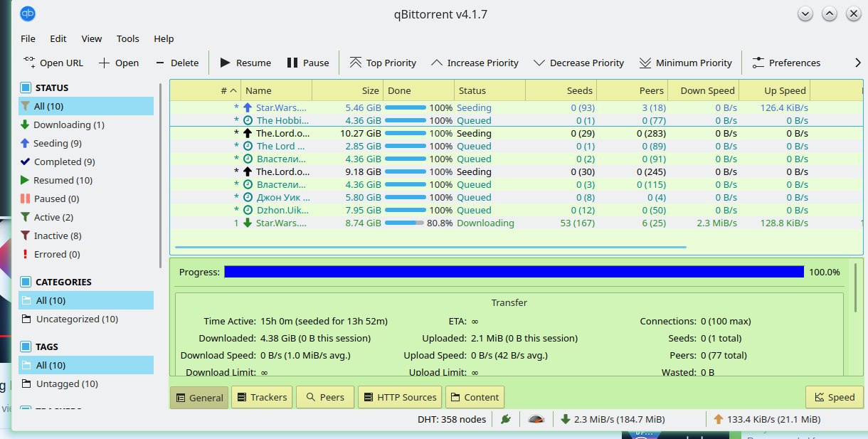Image resolution: width=868 pixels, height=439 pixels.
Task: Filter by Resumed (10) status
Action: coord(86,180)
